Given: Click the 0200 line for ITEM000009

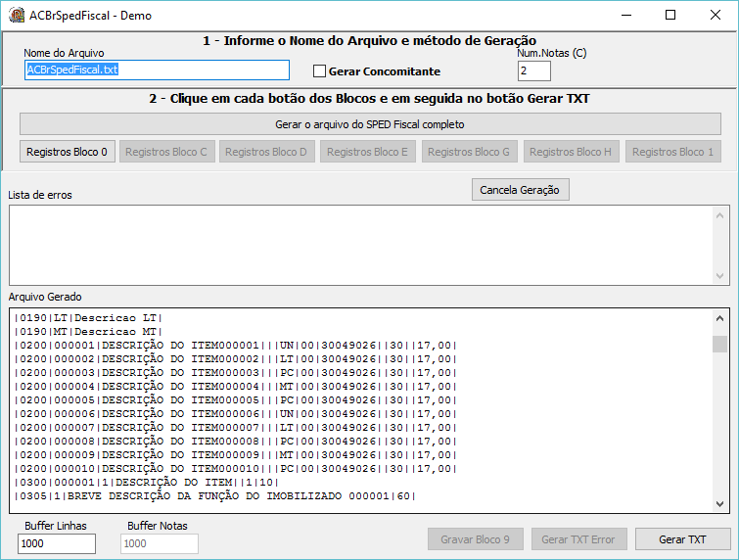Looking at the screenshot, I should pos(236,455).
